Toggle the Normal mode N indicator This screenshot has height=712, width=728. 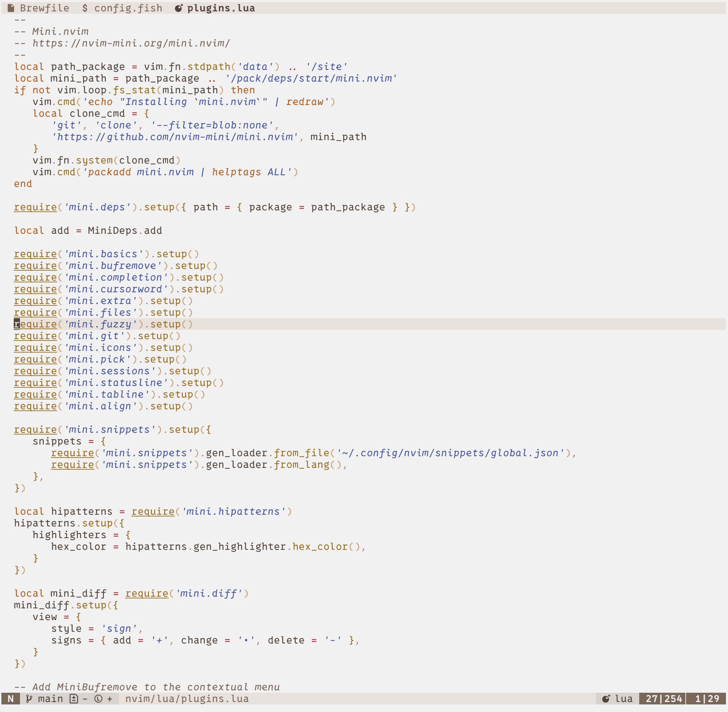tap(11, 698)
